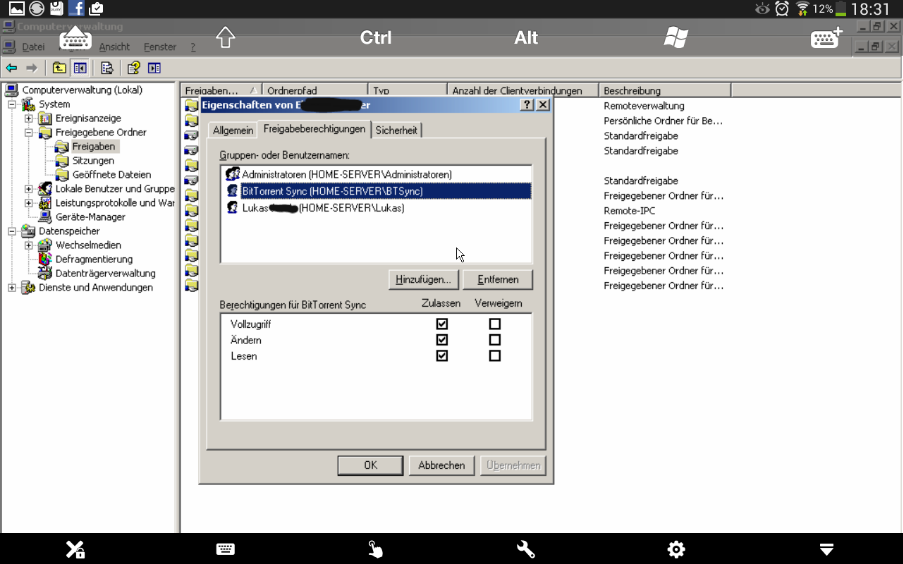
Task: Toggle the console tree show/hide icon
Action: pyautogui.click(x=80, y=68)
